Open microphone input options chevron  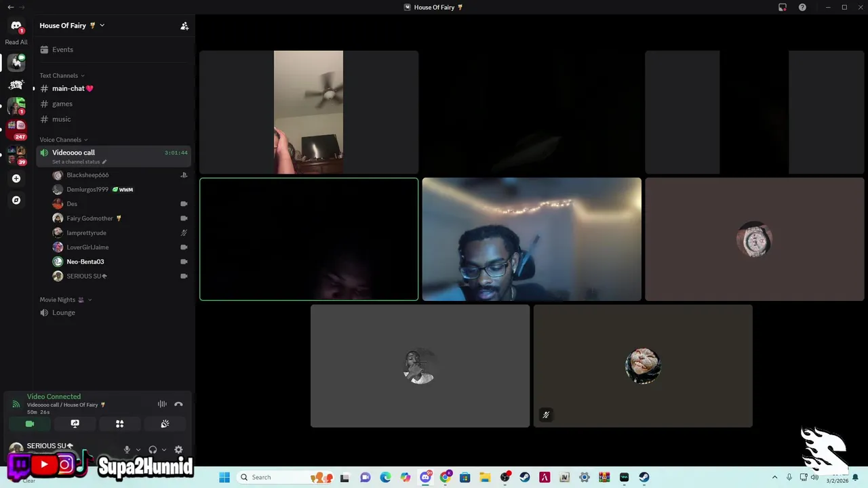tap(138, 449)
